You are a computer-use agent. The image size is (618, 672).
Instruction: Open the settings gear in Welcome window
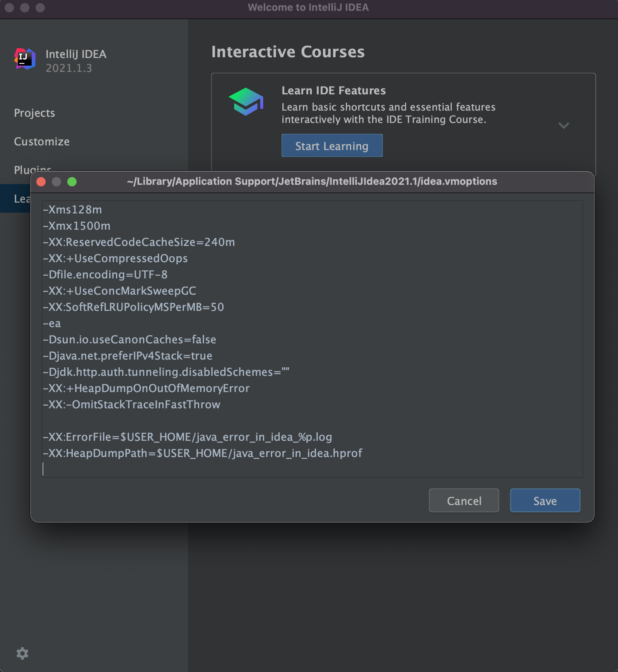22,653
